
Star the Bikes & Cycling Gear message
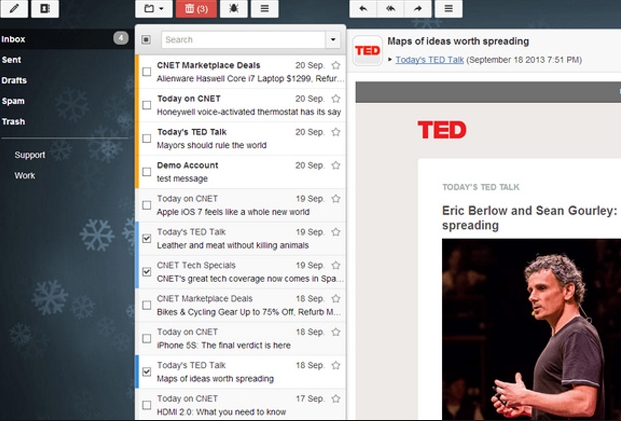pyautogui.click(x=336, y=298)
